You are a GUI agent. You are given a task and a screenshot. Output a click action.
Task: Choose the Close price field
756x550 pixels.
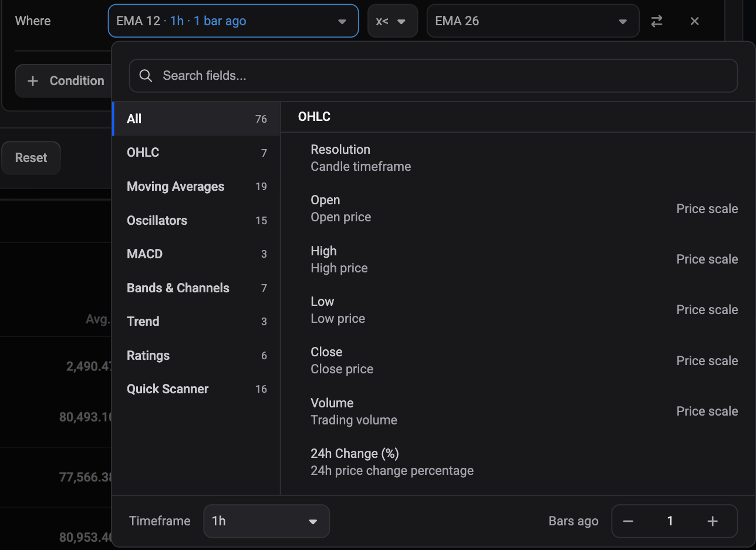tap(518, 360)
